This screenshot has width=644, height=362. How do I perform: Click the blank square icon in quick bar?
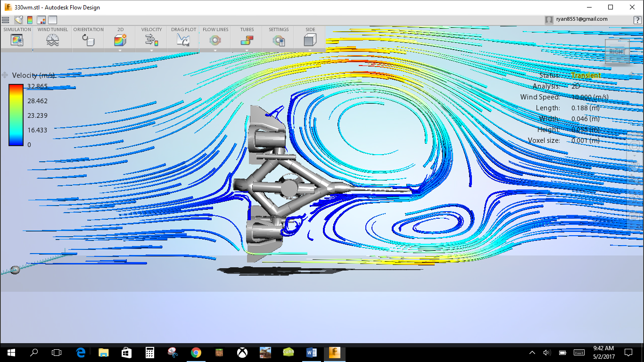point(52,20)
